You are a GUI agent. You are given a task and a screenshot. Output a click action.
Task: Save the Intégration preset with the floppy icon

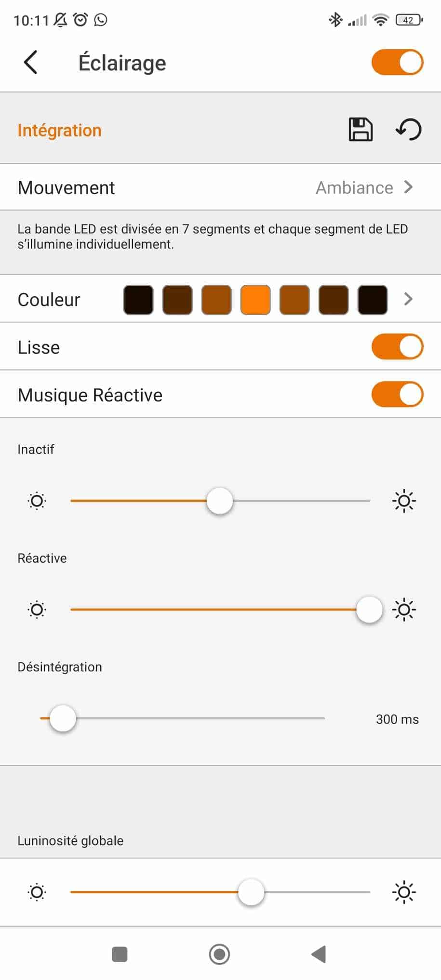pyautogui.click(x=361, y=130)
